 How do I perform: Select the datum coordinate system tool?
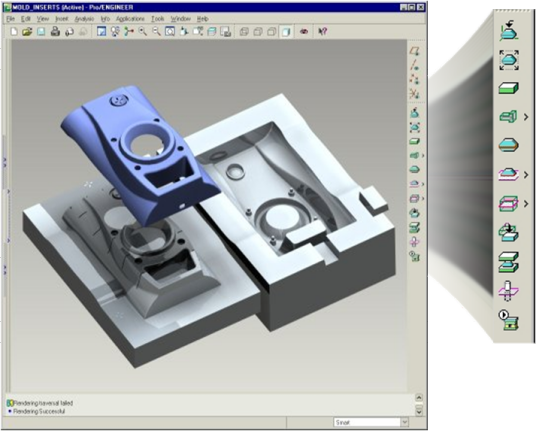(x=415, y=93)
